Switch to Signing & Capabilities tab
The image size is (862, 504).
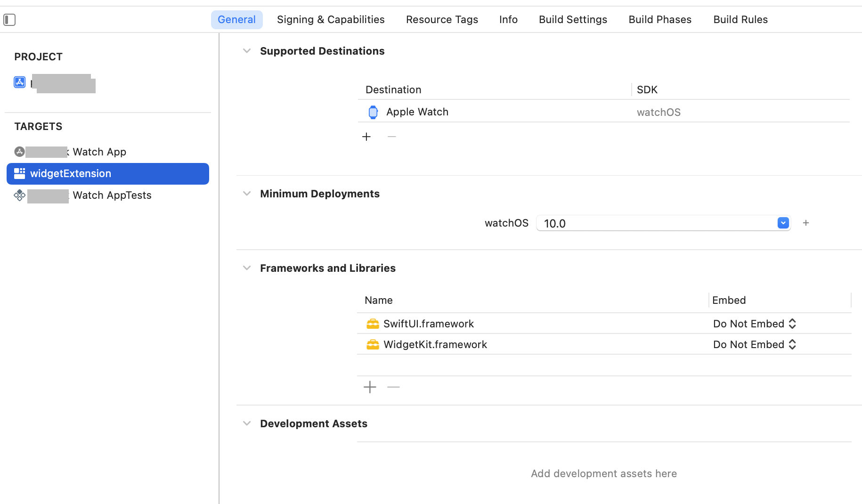(x=331, y=20)
